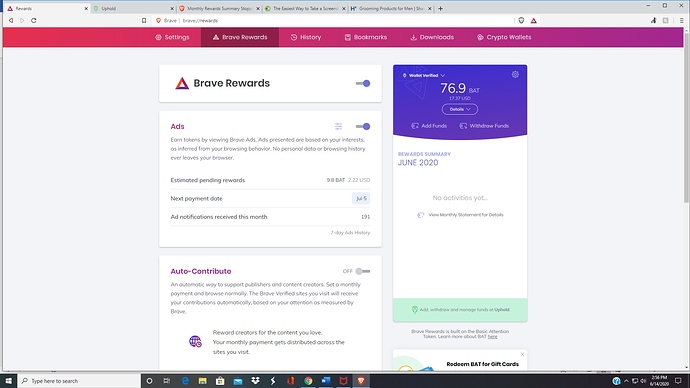Open the browser hamburger menu

[681, 20]
